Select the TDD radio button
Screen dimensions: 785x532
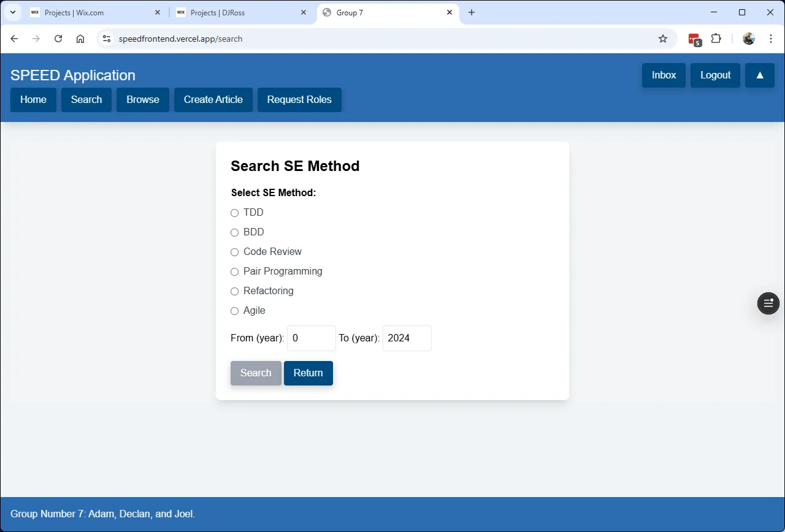pyautogui.click(x=234, y=213)
